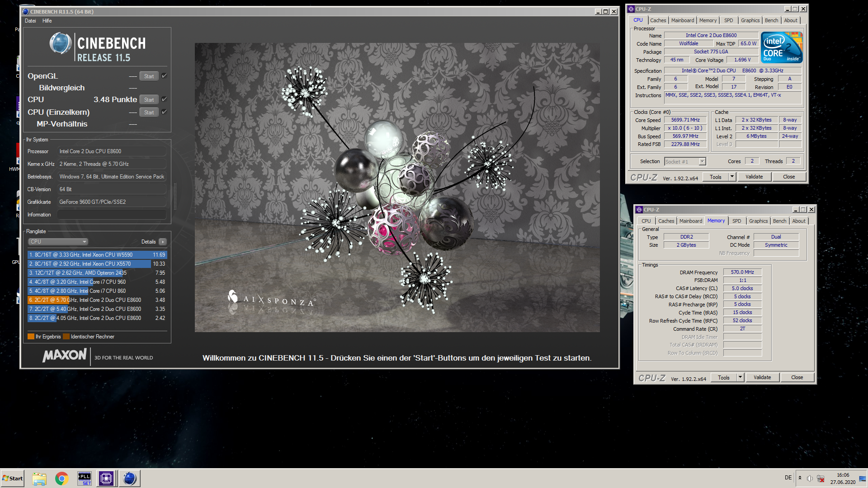Open SPD tab in top CPU-Z
The width and height of the screenshot is (868, 488).
point(728,20)
